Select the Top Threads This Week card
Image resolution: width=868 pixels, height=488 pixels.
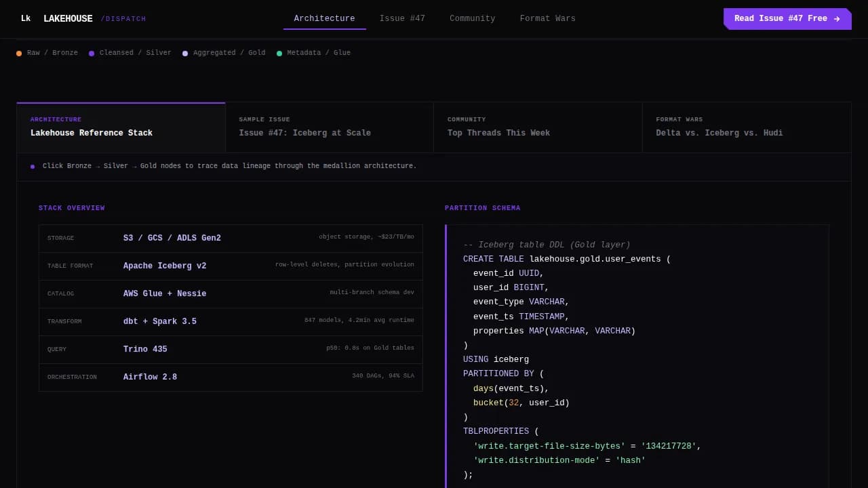(x=538, y=127)
